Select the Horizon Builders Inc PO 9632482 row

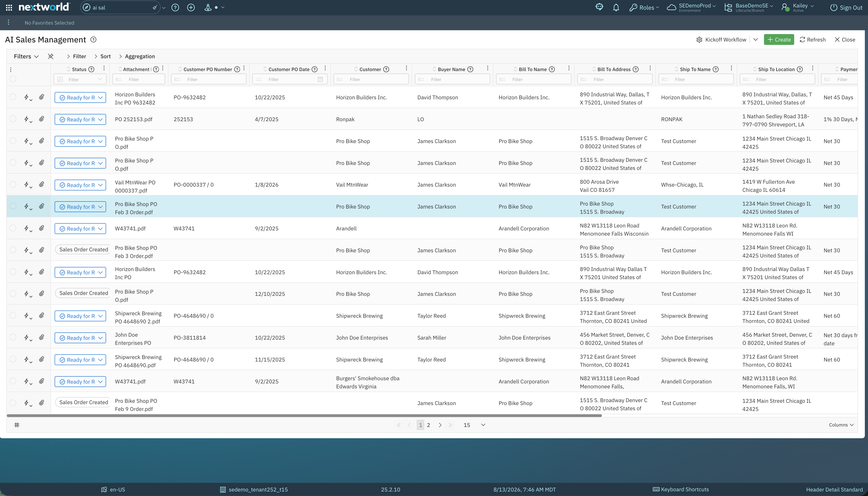[x=13, y=97]
